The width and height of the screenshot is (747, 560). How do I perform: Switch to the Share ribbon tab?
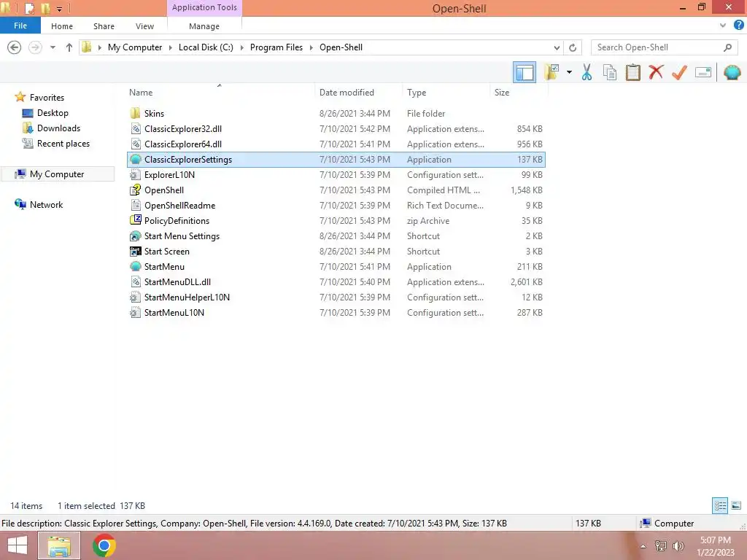coord(104,26)
